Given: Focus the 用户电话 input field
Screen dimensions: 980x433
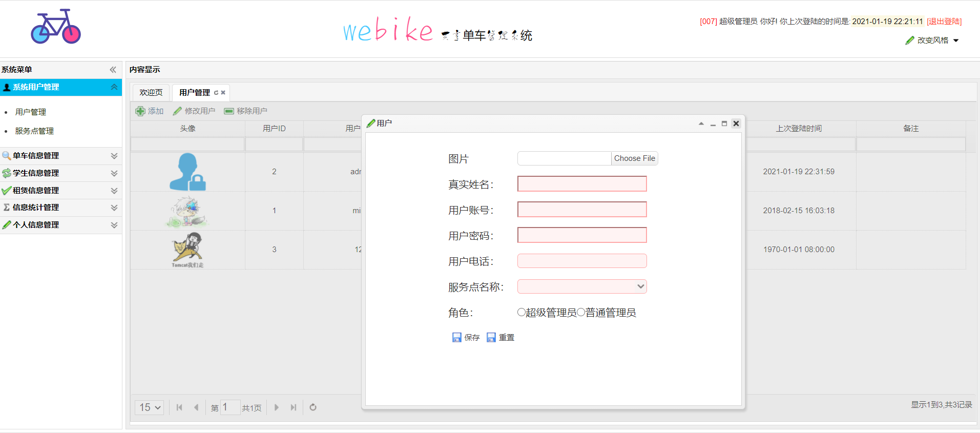Looking at the screenshot, I should point(582,261).
